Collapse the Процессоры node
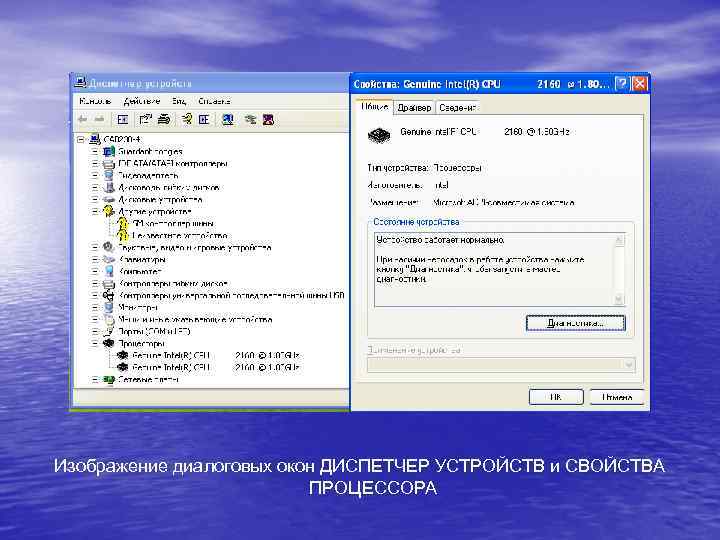The height and width of the screenshot is (540, 720). coord(95,343)
